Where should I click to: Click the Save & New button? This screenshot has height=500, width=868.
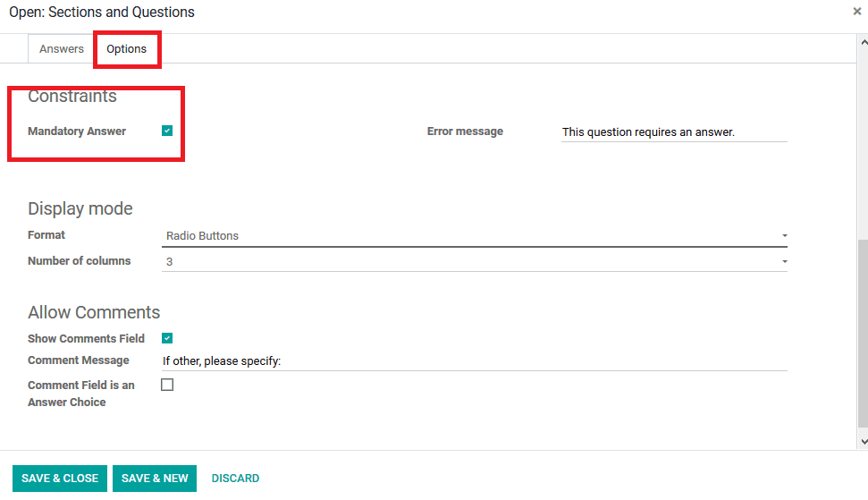pyautogui.click(x=155, y=479)
